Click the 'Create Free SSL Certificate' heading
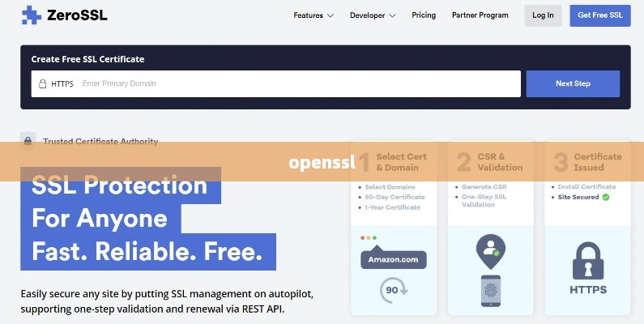 [x=88, y=59]
